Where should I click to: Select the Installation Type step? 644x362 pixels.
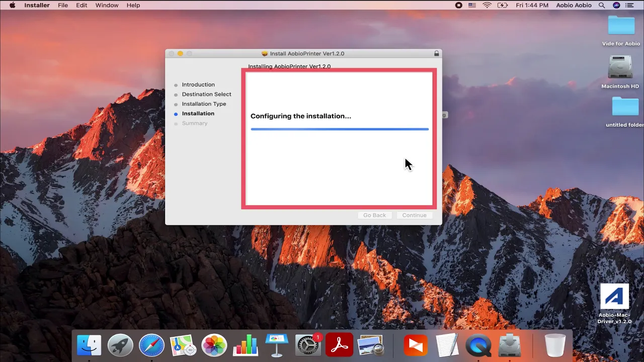click(x=204, y=104)
